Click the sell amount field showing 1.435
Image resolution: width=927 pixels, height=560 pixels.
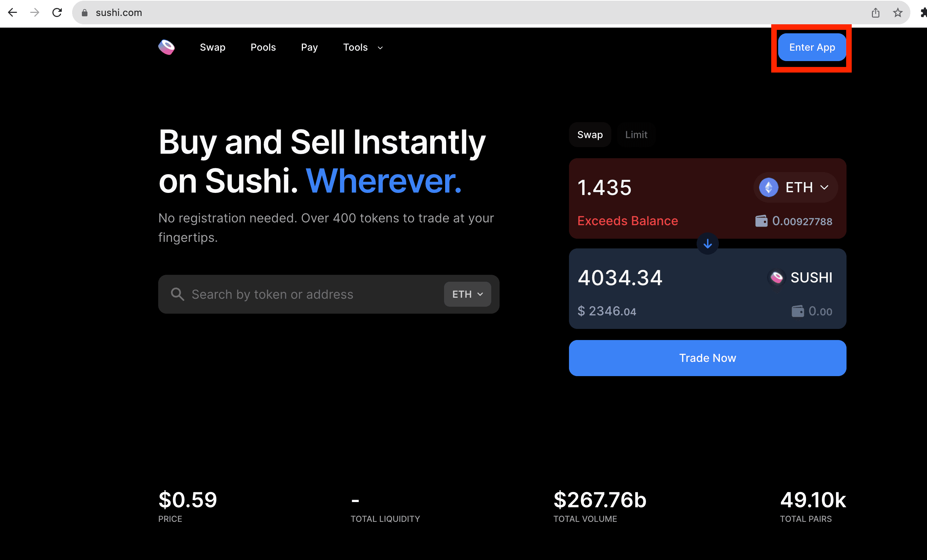point(604,187)
